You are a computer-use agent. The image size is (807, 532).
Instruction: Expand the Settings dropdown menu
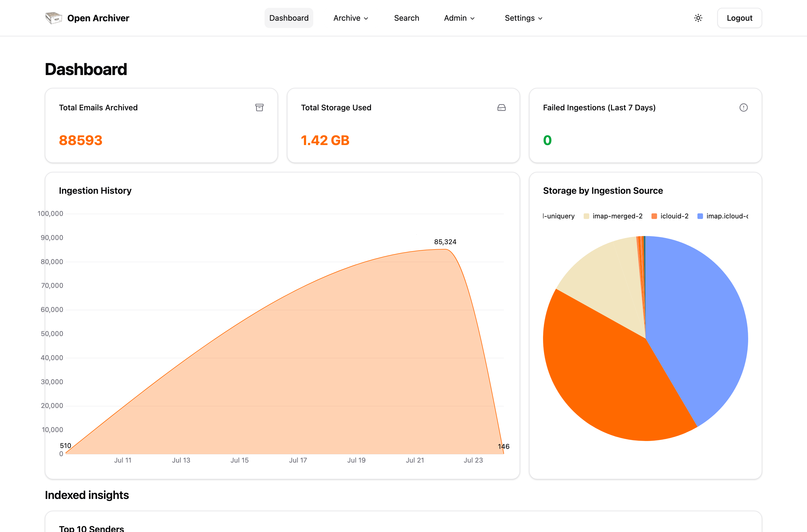pyautogui.click(x=523, y=18)
